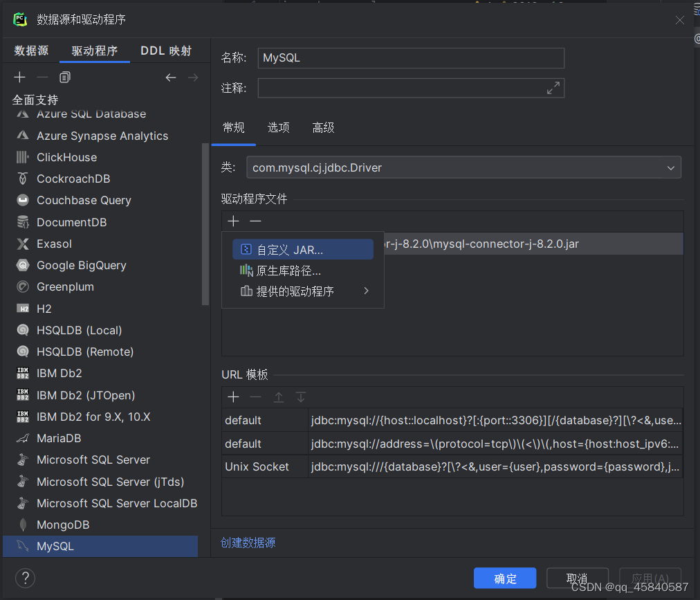Select the jdbc:mysql://{host::localhost} URL template
Screen dimensions: 700x600
[x=452, y=420]
